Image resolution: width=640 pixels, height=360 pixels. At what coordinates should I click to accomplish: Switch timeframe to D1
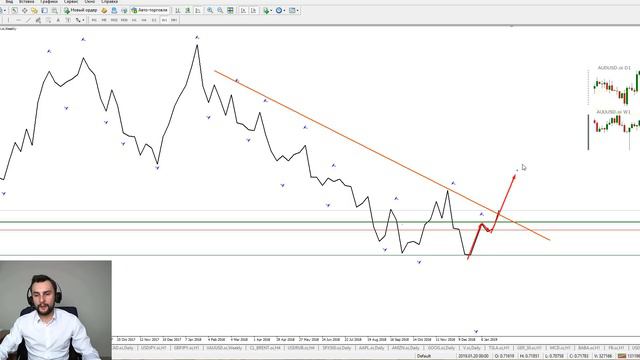click(x=154, y=20)
